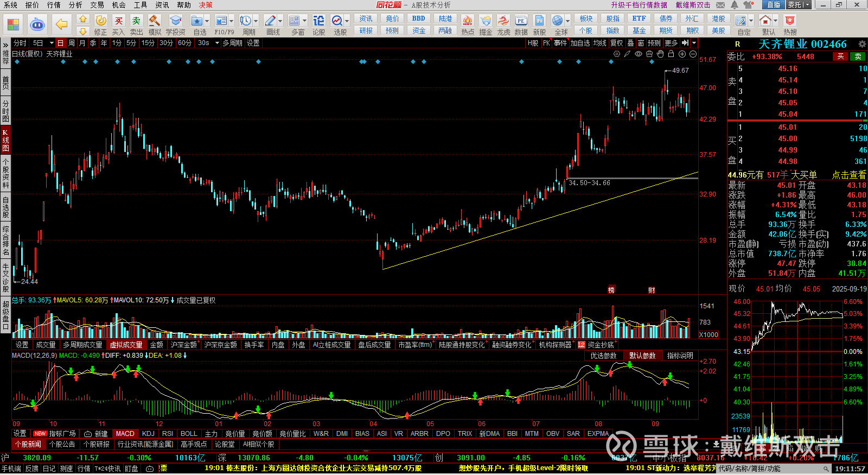Viewport: 868px width, 475px height.
Task: Toggle 均线 moving average display
Action: pos(599,43)
